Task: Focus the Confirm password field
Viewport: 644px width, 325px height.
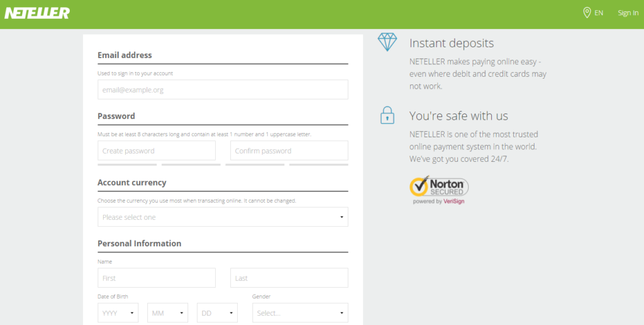Action: point(289,151)
